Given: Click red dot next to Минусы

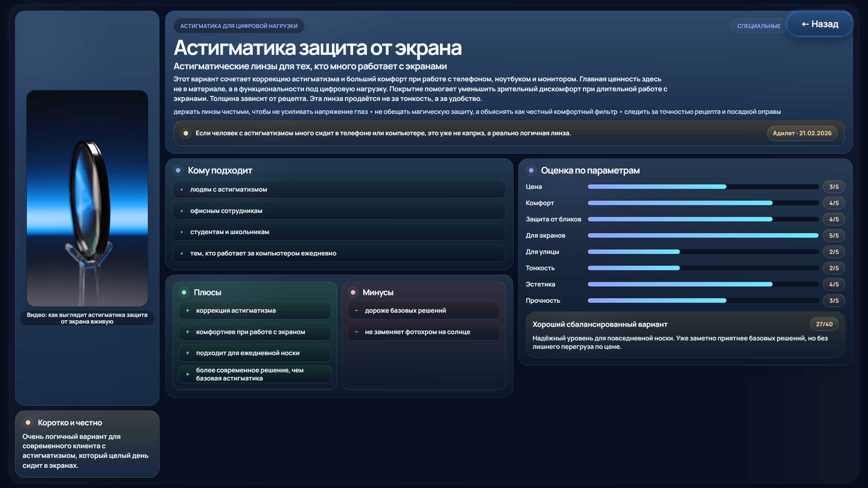Looking at the screenshot, I should tap(353, 292).
